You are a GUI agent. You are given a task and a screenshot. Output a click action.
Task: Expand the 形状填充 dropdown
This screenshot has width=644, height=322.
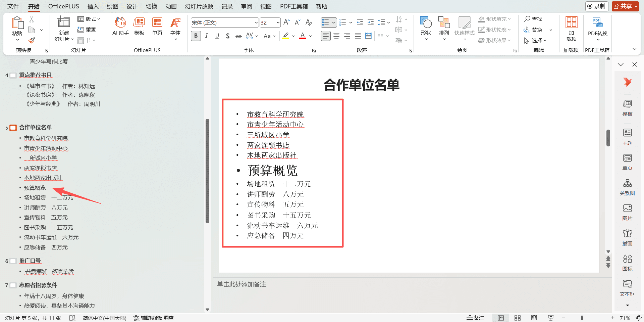point(509,19)
